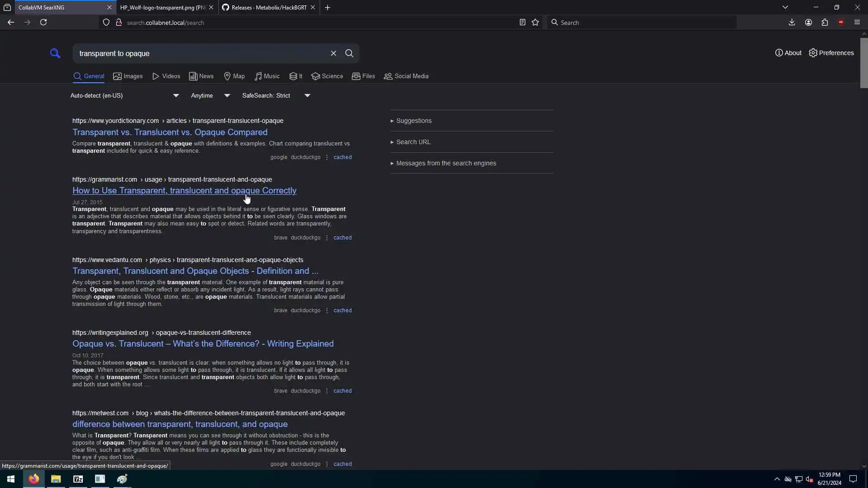Open the Transparent vs. Translucent vs. Opaque Compared result
The width and height of the screenshot is (868, 488).
pos(170,132)
